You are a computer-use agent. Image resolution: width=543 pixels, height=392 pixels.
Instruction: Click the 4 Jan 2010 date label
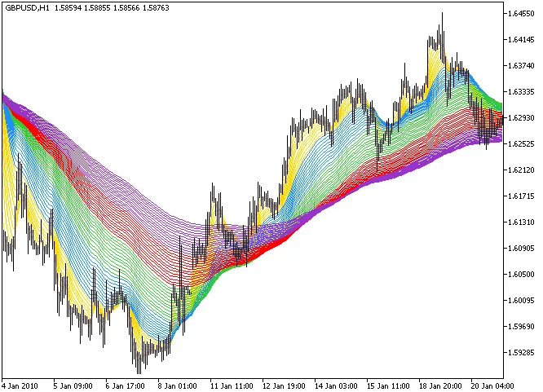21,384
